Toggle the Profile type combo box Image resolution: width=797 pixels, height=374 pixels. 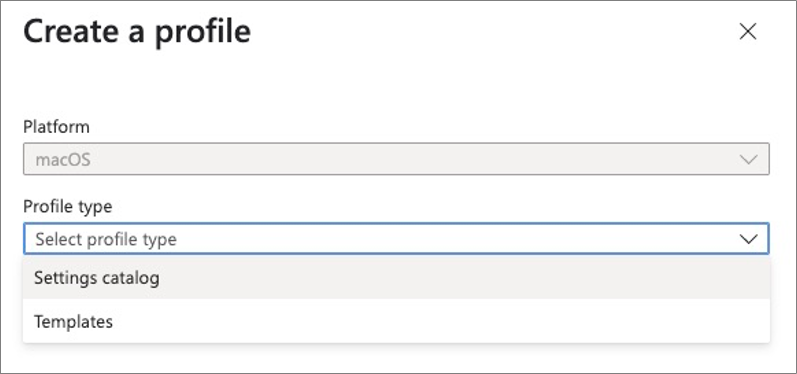coord(396,238)
